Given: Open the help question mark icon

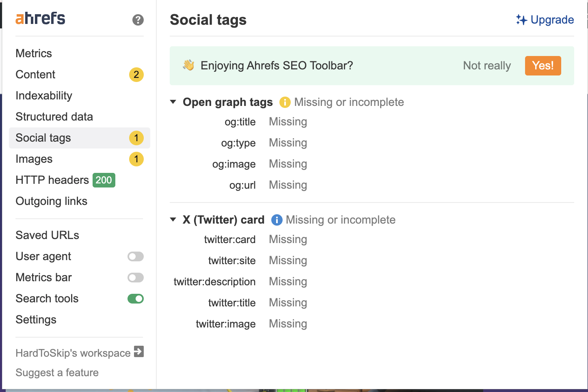Looking at the screenshot, I should click(x=138, y=19).
